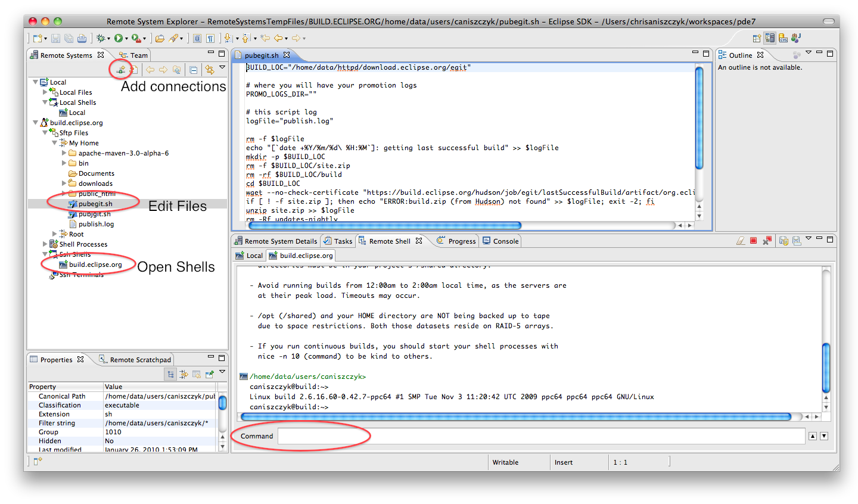
Task: Select build.eclipse.org shell tab
Action: (301, 256)
